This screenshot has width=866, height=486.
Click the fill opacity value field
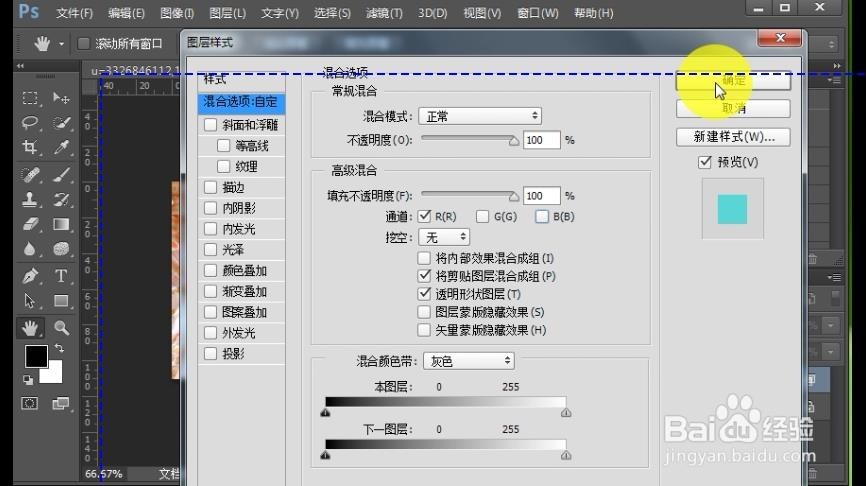pos(542,196)
